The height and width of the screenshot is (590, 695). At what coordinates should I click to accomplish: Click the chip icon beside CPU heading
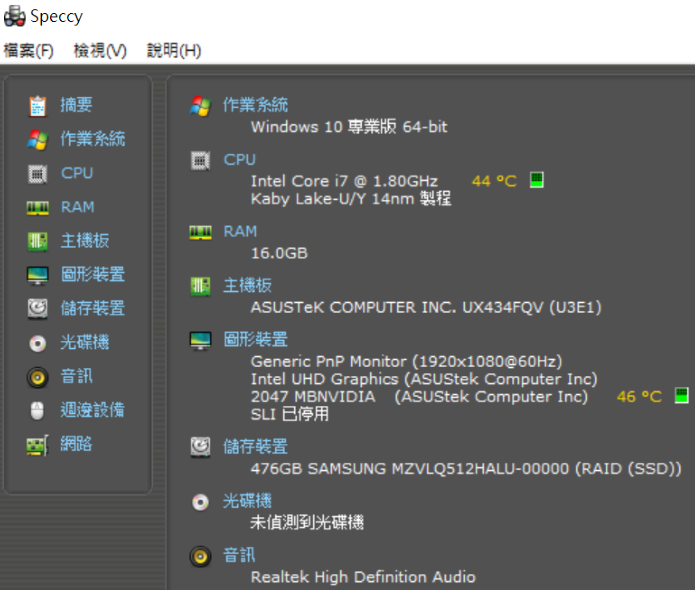click(x=200, y=160)
